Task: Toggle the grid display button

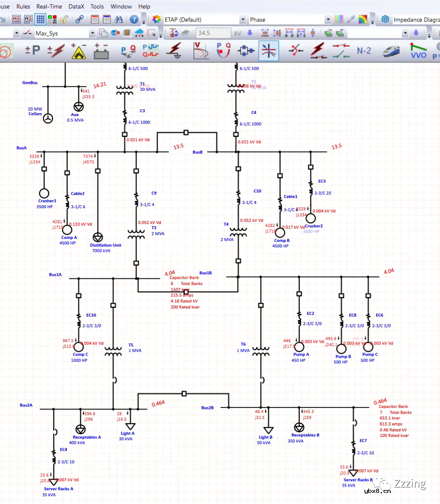Action: (x=40, y=20)
